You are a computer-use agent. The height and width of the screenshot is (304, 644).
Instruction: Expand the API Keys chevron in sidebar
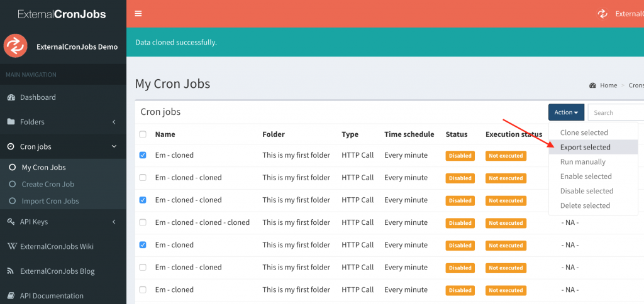point(114,222)
